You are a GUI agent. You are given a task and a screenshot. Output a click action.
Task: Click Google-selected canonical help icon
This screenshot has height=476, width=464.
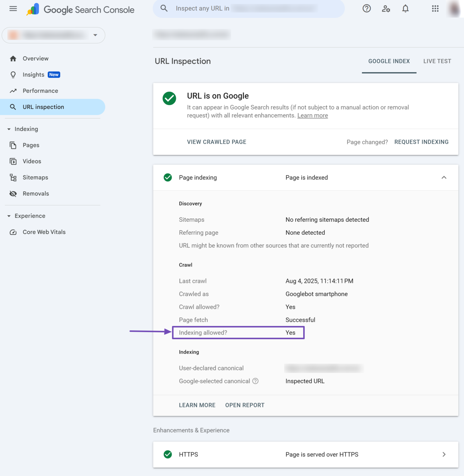[x=255, y=381]
